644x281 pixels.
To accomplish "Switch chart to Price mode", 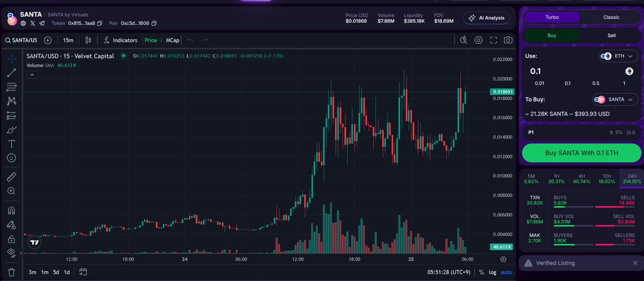I will coord(151,40).
